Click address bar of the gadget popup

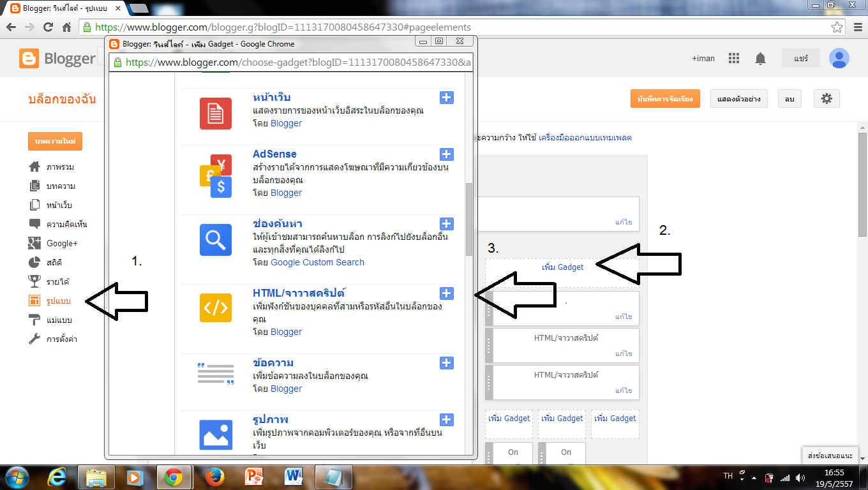[x=292, y=62]
